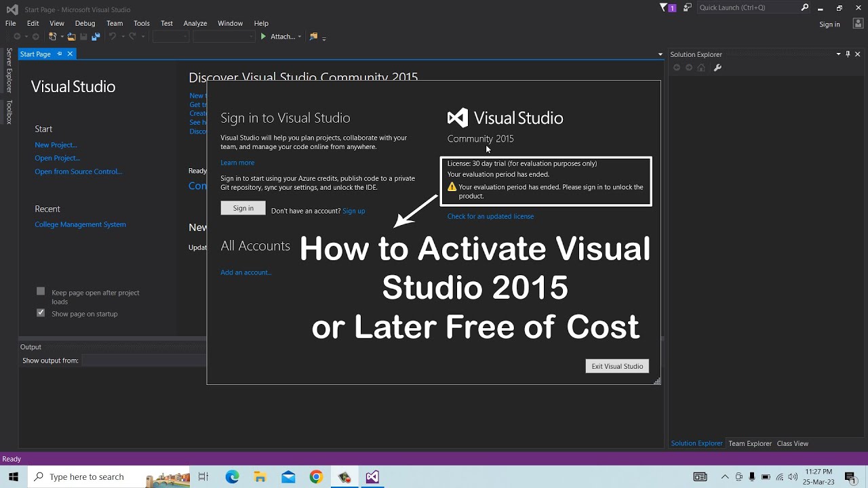
Task: Click the Sign up link
Action: [x=354, y=211]
